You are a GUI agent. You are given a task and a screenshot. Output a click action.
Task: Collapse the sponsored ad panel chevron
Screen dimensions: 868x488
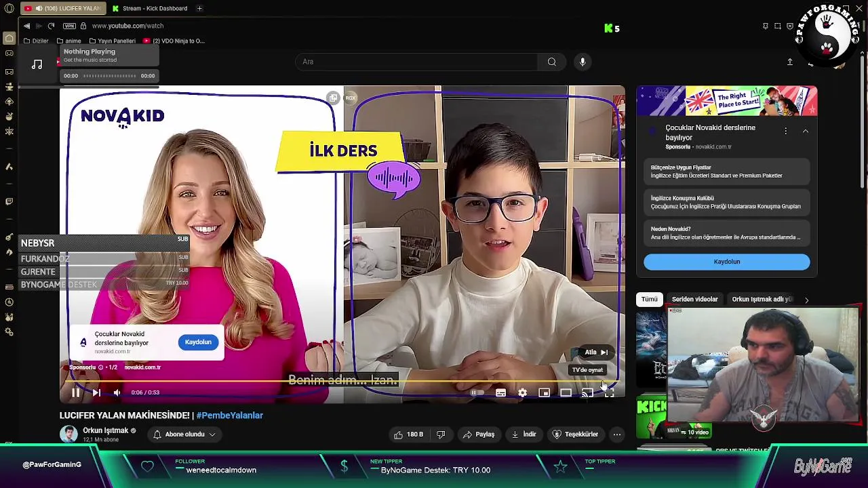pyautogui.click(x=805, y=131)
